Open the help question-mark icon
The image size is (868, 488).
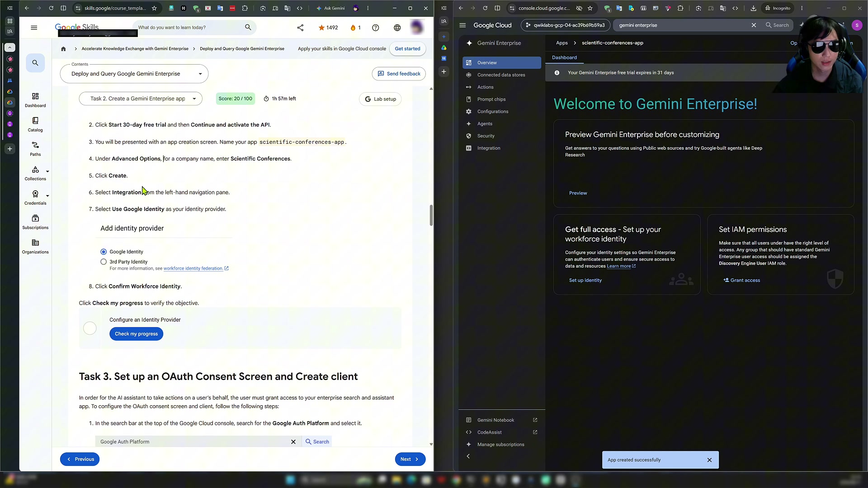(375, 28)
